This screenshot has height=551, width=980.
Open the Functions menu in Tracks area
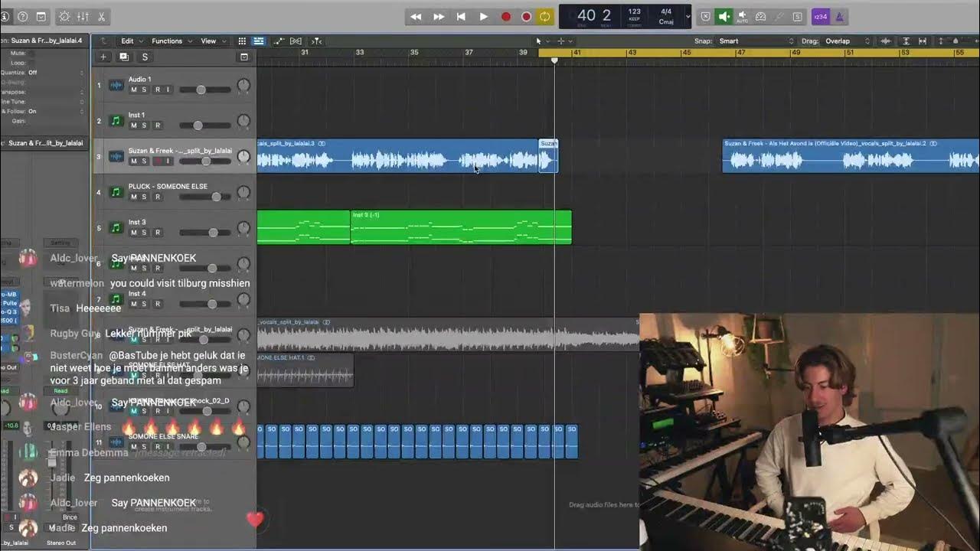(x=171, y=41)
